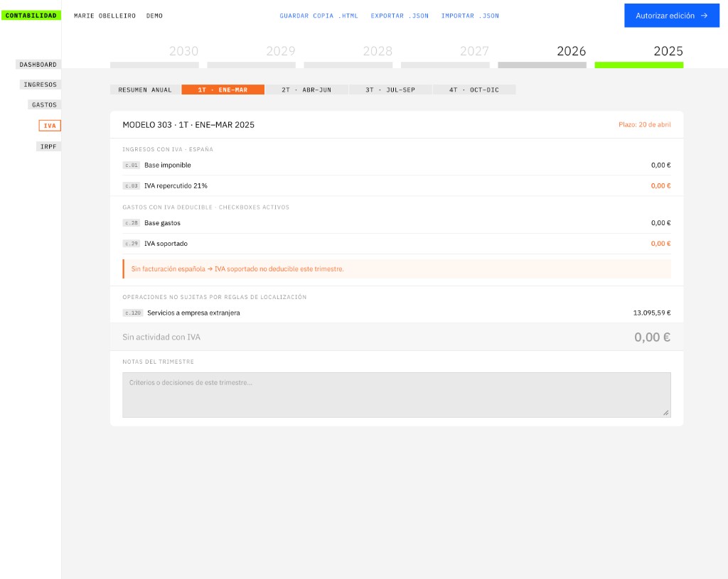Select year 2028 tab
This screenshot has height=579, width=728.
pyautogui.click(x=348, y=55)
